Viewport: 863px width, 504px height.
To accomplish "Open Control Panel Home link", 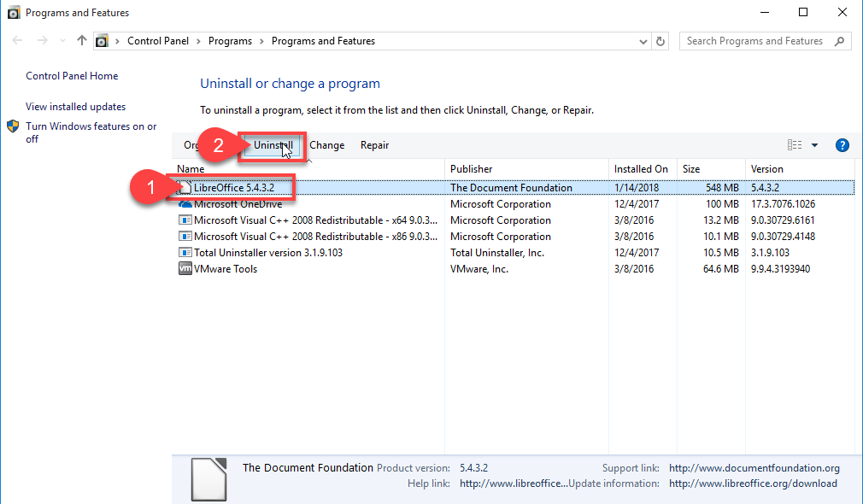I will pyautogui.click(x=72, y=76).
